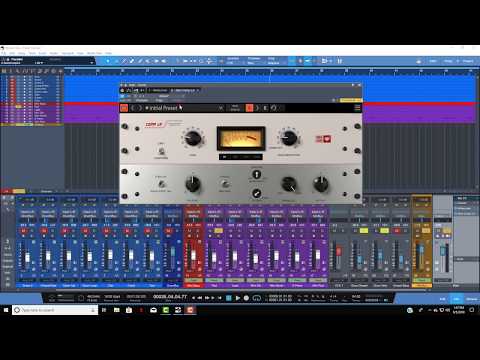Click the upper-right large knob on the compressor

289,138
